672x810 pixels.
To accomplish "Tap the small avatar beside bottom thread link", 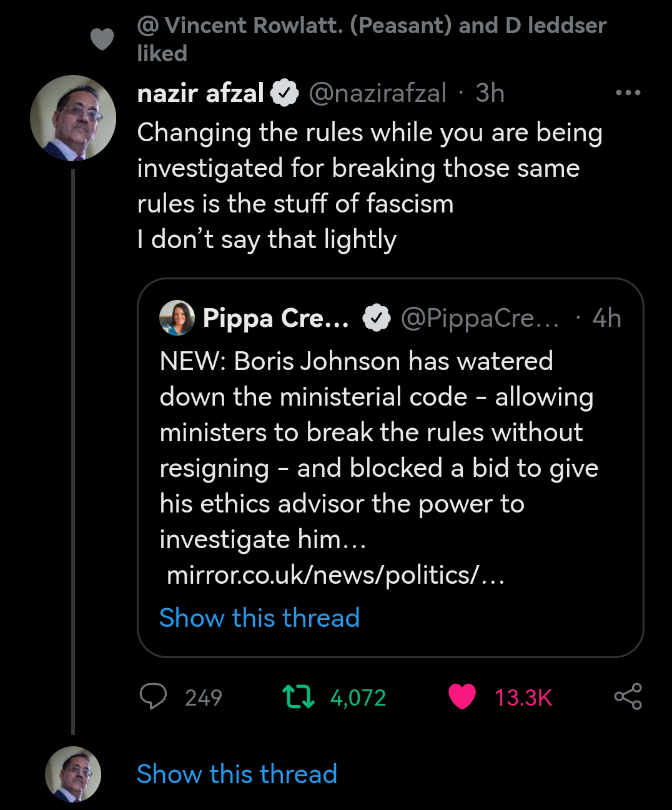I will 73,774.
